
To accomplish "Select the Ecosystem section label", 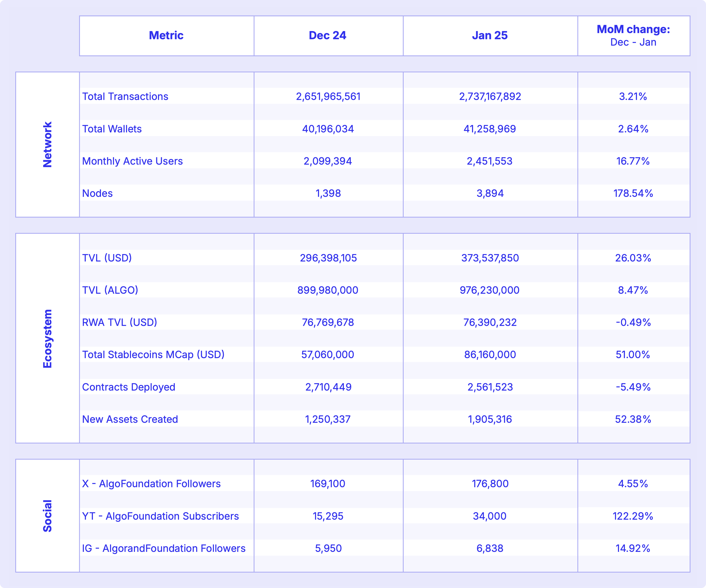I will point(47,339).
